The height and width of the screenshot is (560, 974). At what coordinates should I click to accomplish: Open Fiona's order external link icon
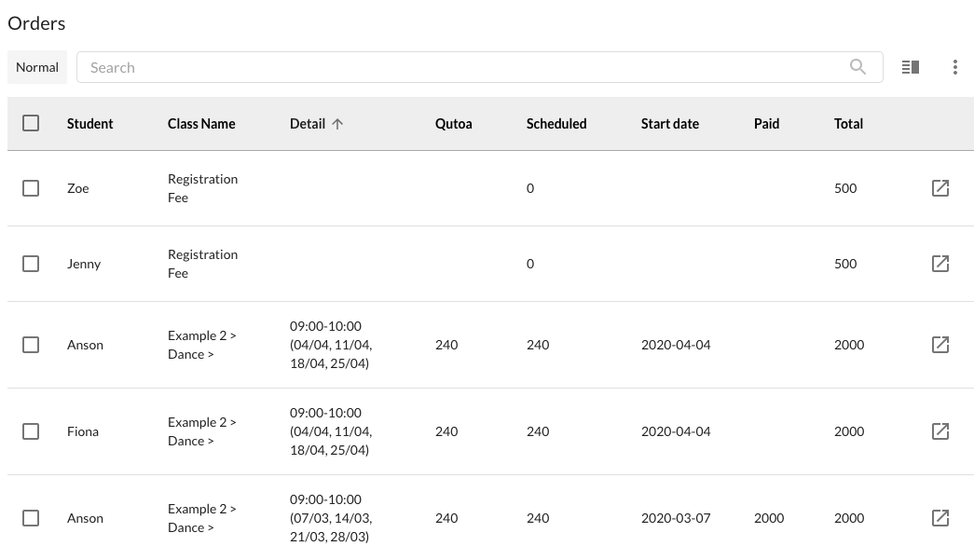[x=940, y=431]
